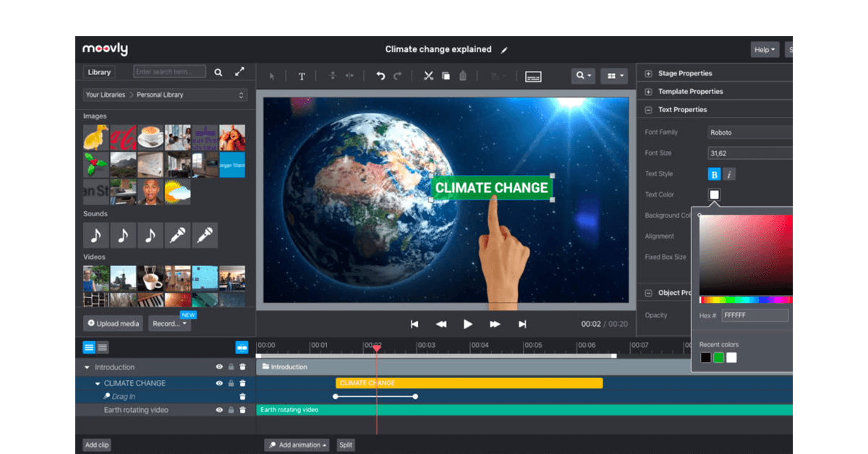The image size is (868, 454).
Task: Copy the selected object
Action: coord(446,76)
